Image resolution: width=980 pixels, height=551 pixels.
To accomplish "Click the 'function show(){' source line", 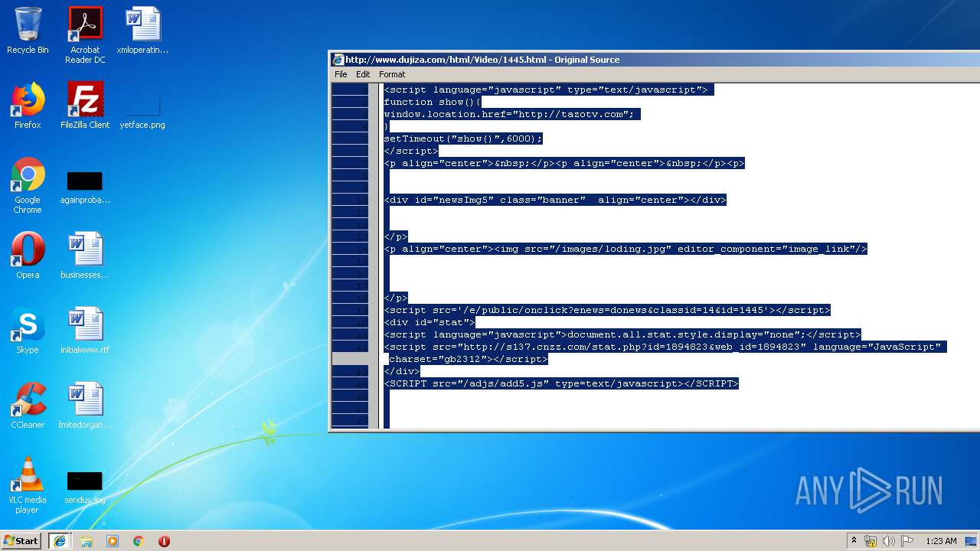I will (x=433, y=102).
